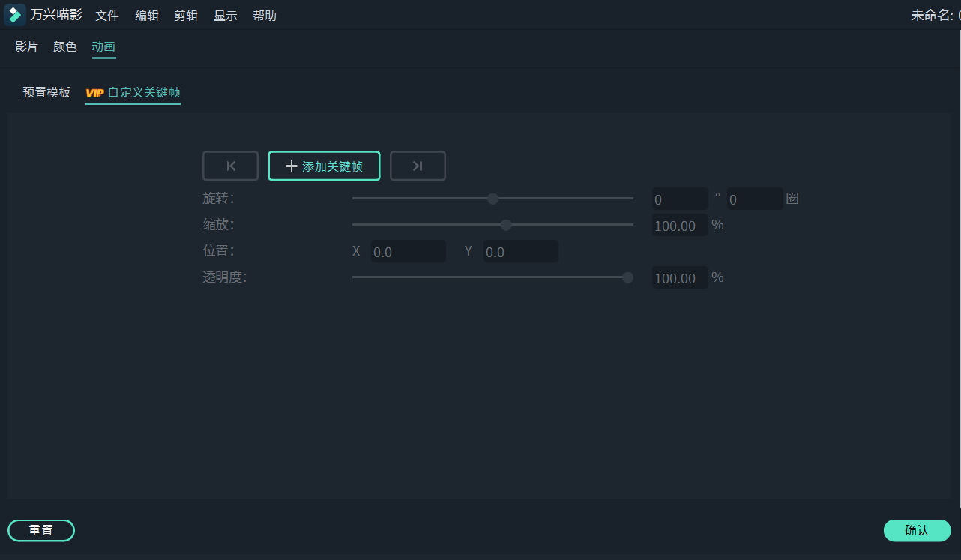Image resolution: width=961 pixels, height=560 pixels.
Task: Click the Y position input field
Action: coord(520,251)
